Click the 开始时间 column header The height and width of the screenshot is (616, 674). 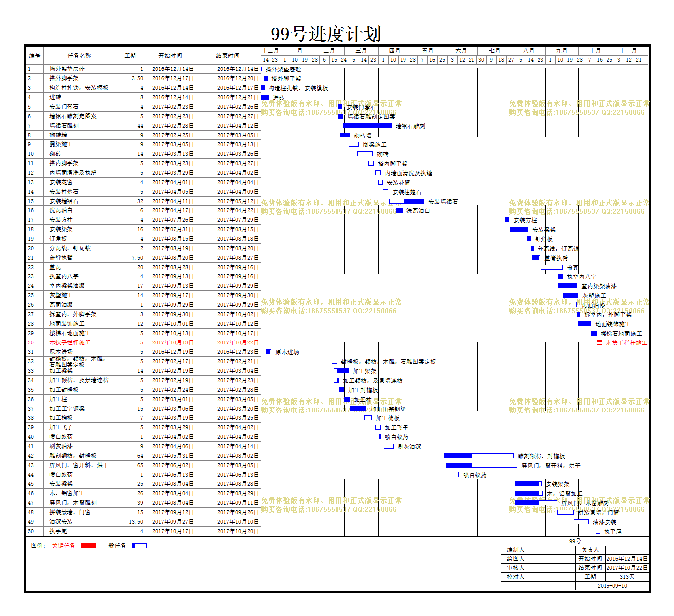(170, 56)
